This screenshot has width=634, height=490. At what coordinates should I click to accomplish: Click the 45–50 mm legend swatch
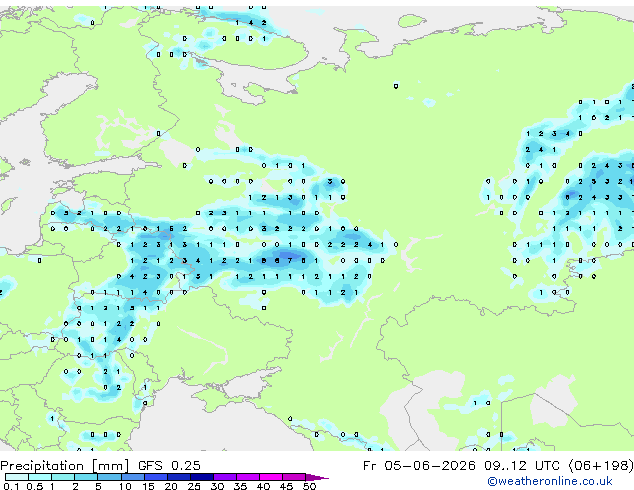pyautogui.click(x=294, y=477)
